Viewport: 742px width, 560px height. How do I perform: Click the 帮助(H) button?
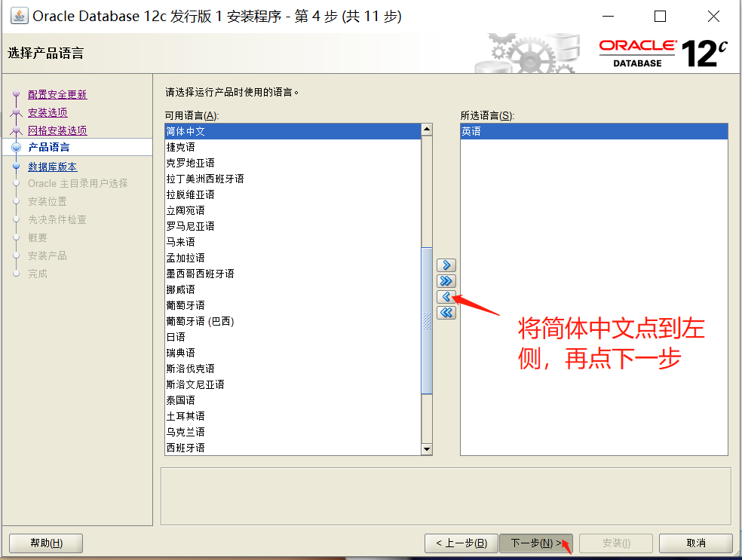pos(47,543)
